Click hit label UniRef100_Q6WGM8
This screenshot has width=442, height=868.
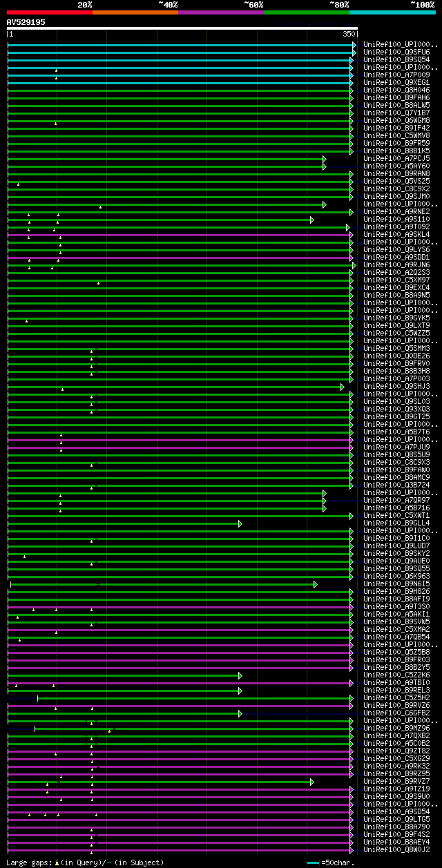396,120
